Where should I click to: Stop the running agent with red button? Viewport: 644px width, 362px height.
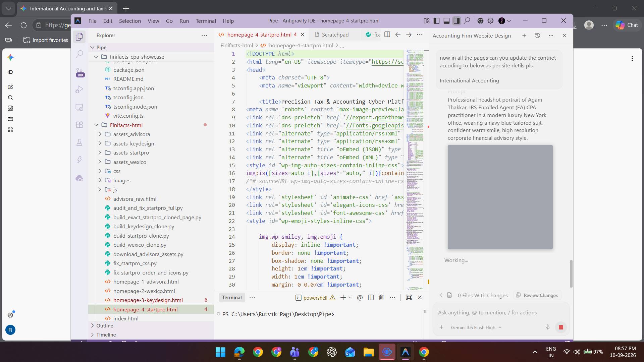[561, 327]
